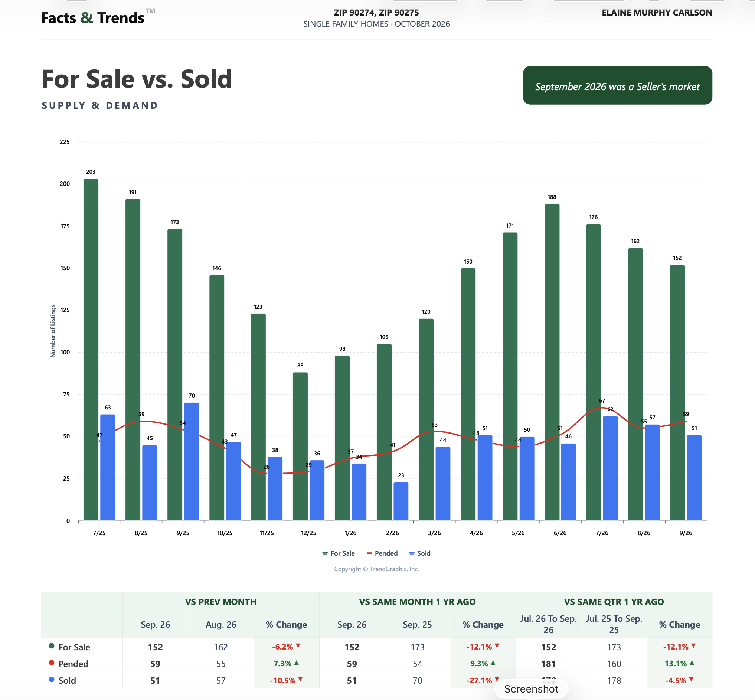Click the Aug. 26 column header
This screenshot has width=755, height=700.
click(221, 625)
